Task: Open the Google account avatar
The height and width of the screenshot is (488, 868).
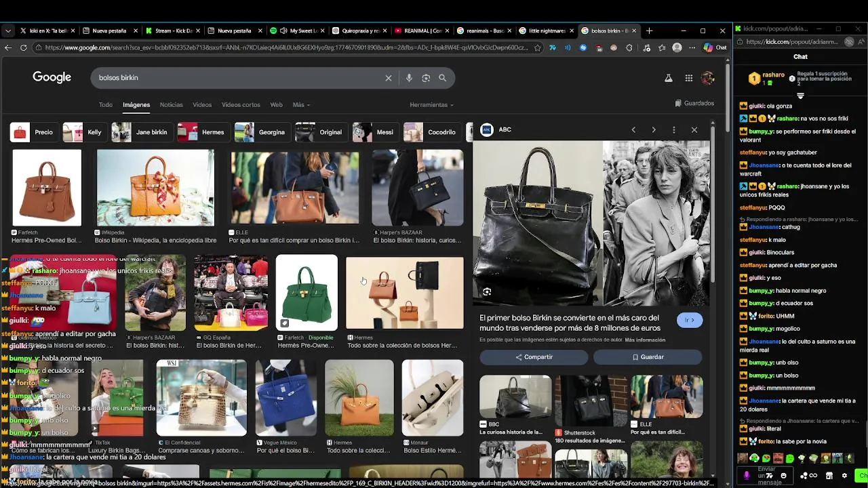Action: coord(707,78)
